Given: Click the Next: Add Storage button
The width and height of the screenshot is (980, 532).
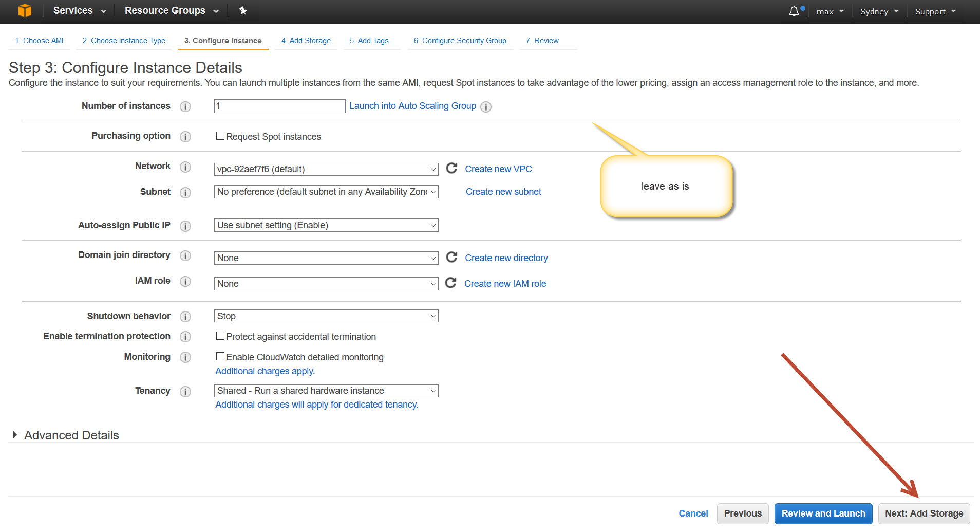Looking at the screenshot, I should tap(924, 513).
